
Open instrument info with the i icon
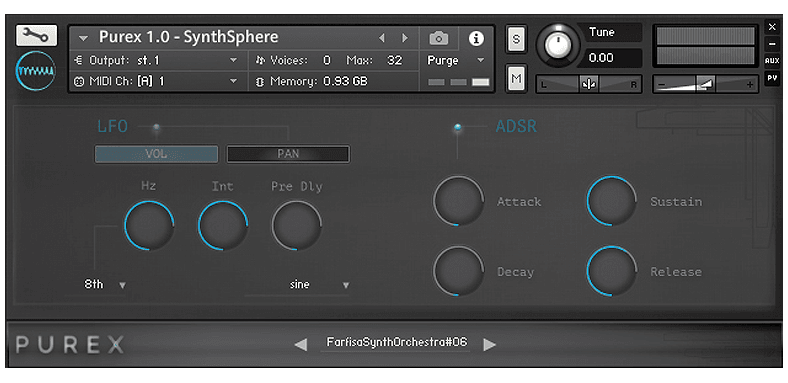476,38
